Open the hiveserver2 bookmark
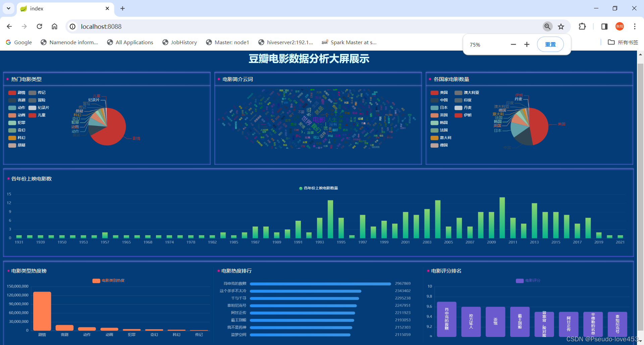Image resolution: width=644 pixels, height=345 pixels. point(285,42)
